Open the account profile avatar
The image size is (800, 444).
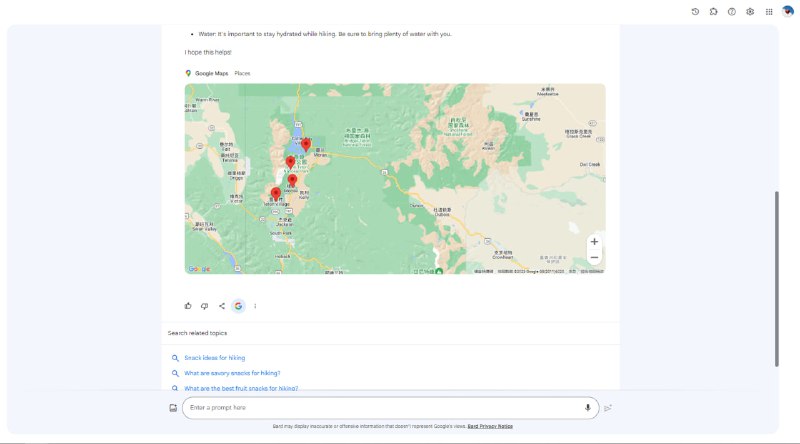pyautogui.click(x=788, y=11)
